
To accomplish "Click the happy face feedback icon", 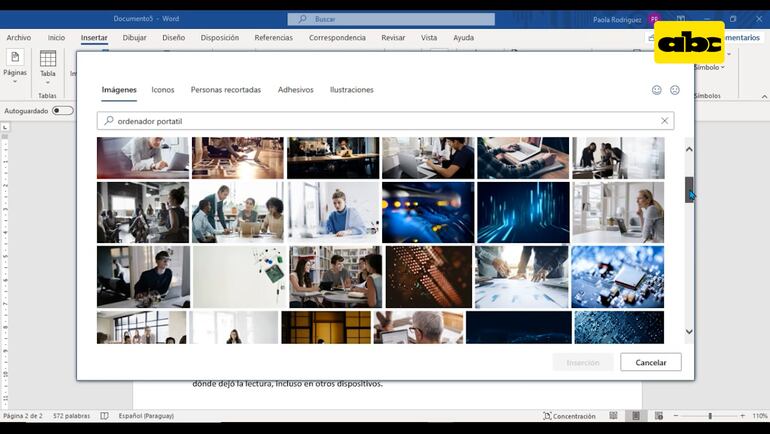I will coord(657,90).
